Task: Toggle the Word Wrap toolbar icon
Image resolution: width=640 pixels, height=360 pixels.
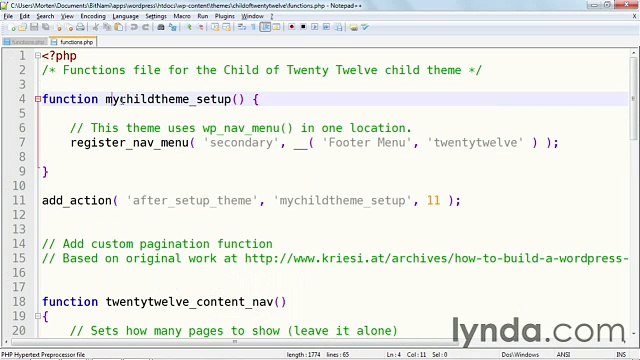Action: click(x=242, y=27)
